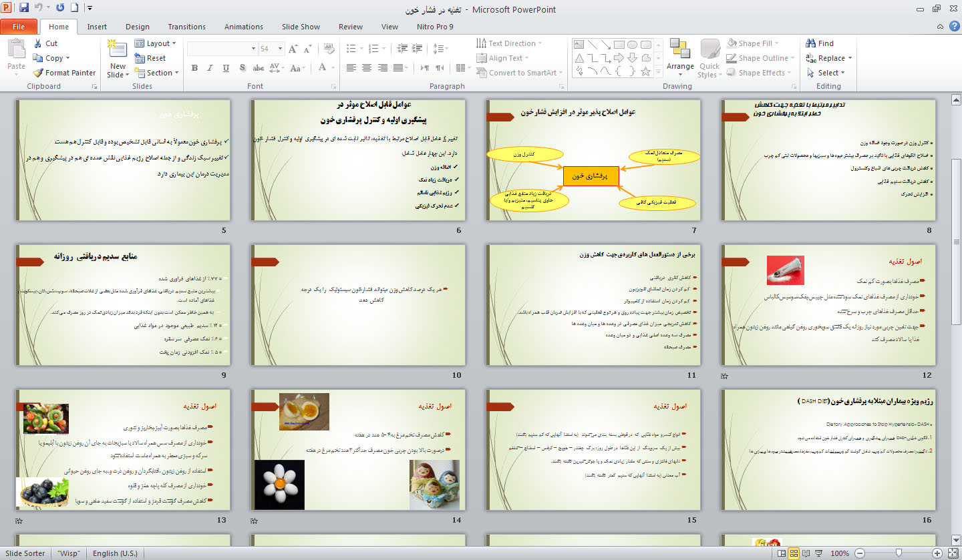
Task: Open the Find search tool
Action: [820, 43]
